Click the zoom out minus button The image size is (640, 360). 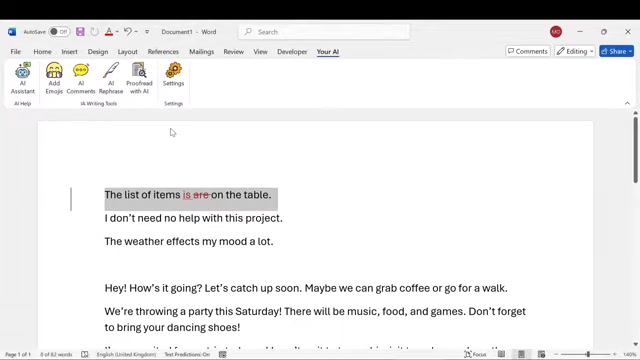(x=556, y=354)
